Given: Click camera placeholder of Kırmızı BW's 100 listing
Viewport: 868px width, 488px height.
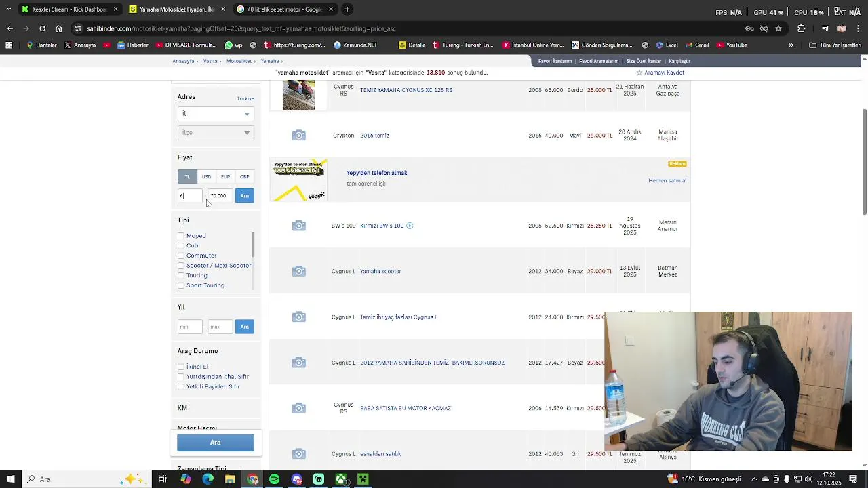Looking at the screenshot, I should pos(298,226).
